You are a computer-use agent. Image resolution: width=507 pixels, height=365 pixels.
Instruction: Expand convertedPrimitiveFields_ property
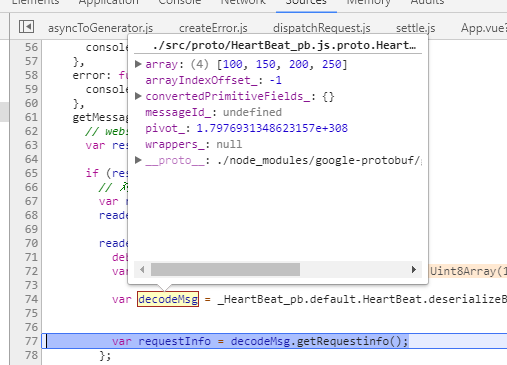(x=138, y=96)
